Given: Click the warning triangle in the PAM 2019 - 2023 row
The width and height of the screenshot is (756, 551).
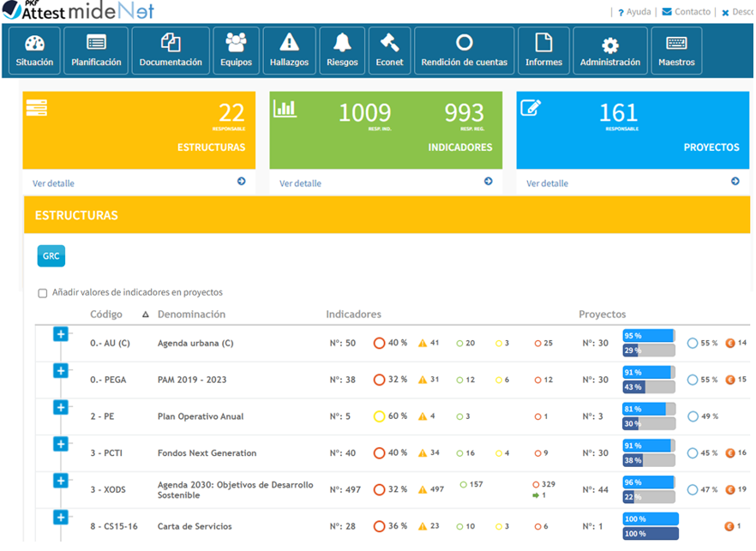Looking at the screenshot, I should tap(423, 380).
